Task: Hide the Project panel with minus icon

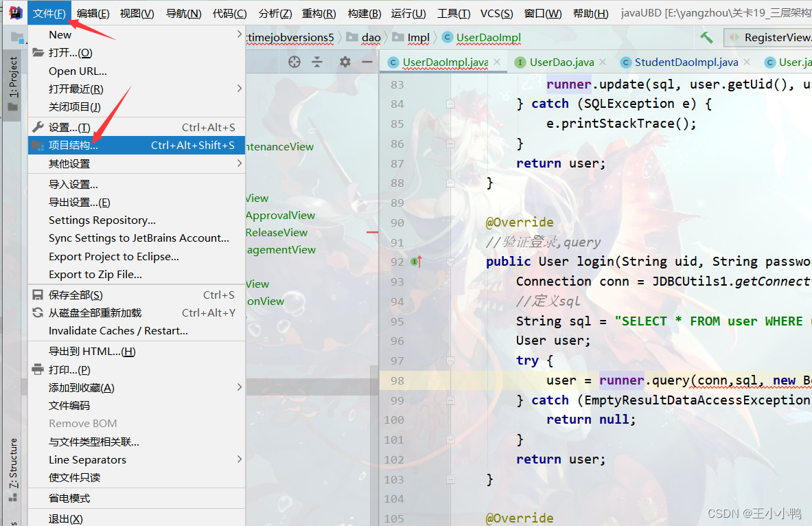Action: [367, 62]
